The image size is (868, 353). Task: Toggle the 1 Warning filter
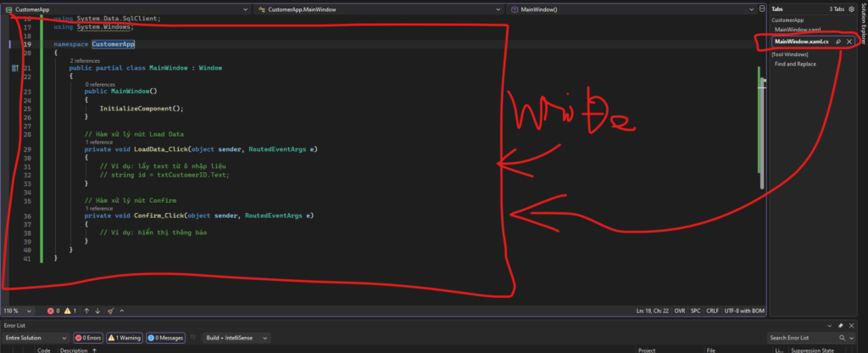point(124,338)
